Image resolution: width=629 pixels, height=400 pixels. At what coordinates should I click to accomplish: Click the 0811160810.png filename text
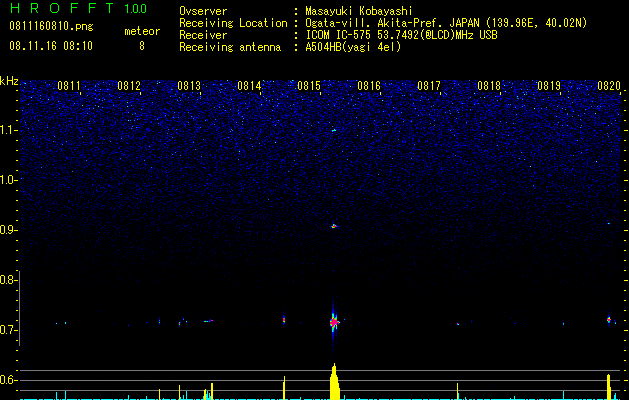51,27
